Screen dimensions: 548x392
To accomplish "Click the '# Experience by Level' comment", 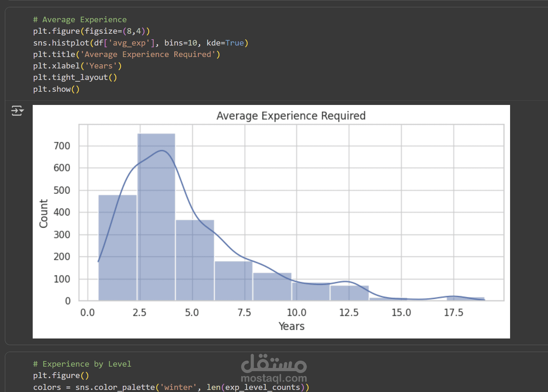I will [82, 364].
